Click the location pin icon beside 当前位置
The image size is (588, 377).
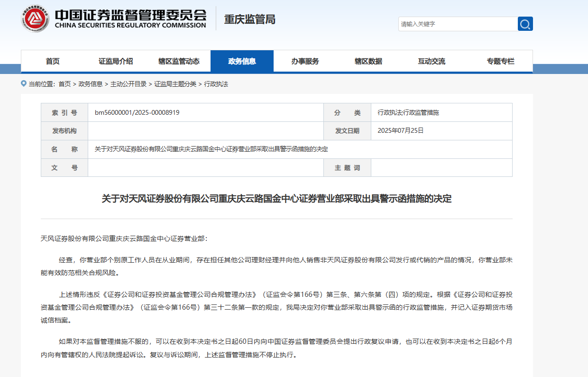click(24, 83)
